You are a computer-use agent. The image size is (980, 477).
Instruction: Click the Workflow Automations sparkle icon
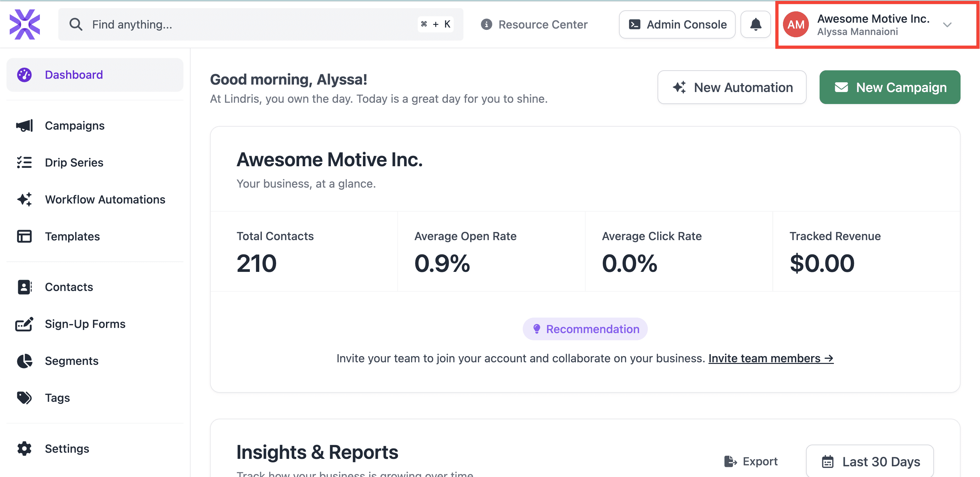(24, 199)
